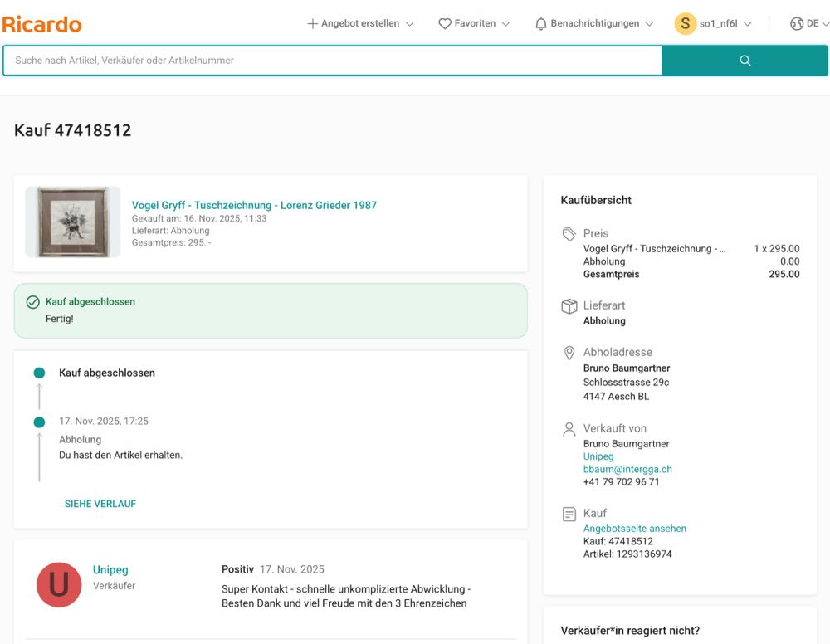The image size is (830, 644).
Task: Click the red U seller avatar
Action: [x=59, y=584]
